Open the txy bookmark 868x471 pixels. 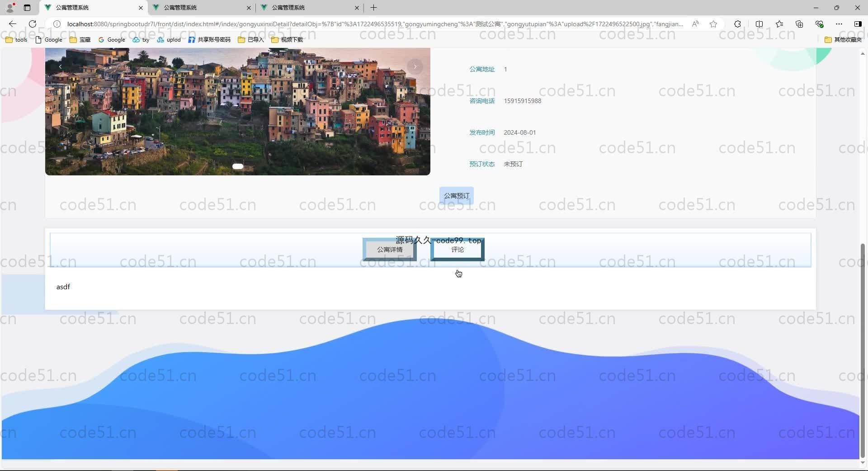coord(141,40)
